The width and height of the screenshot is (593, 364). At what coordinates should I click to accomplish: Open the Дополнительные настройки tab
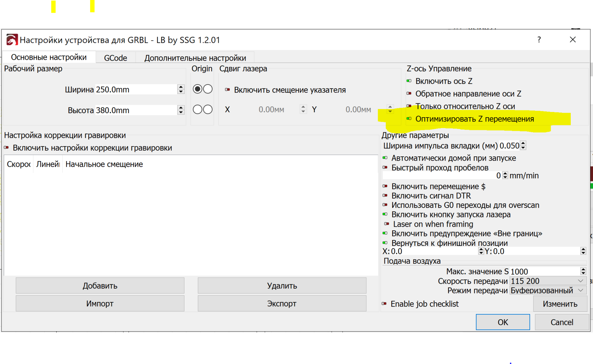(195, 58)
